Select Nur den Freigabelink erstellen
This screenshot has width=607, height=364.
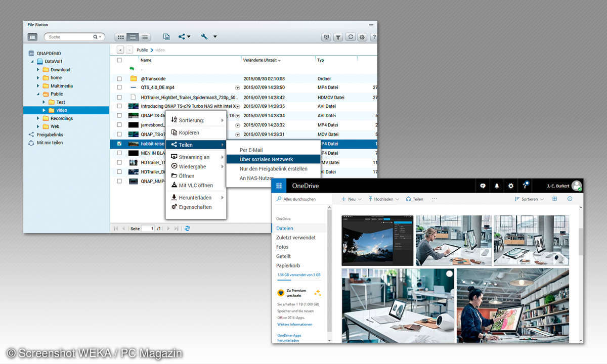pyautogui.click(x=273, y=169)
